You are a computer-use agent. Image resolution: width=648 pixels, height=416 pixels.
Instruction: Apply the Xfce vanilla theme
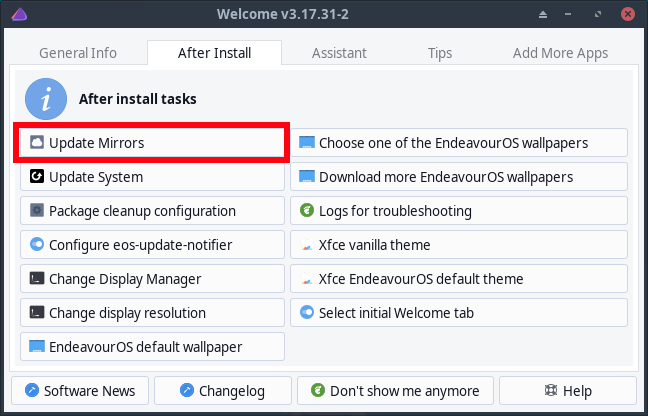459,245
